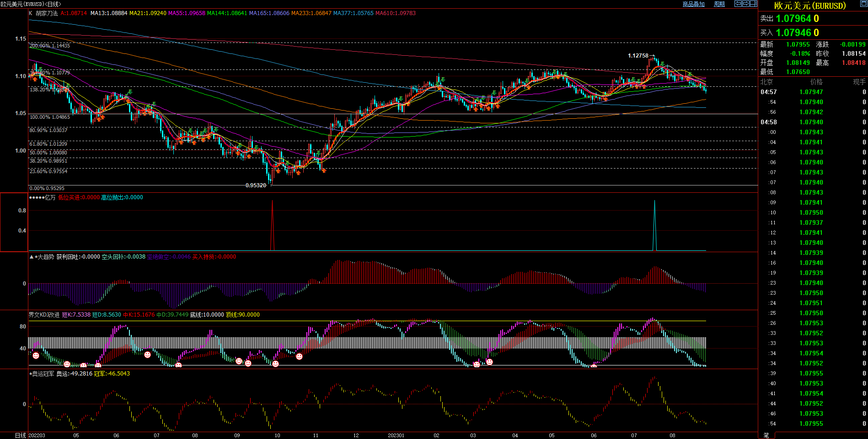Toggle the side panel layout icon

tap(753, 4)
